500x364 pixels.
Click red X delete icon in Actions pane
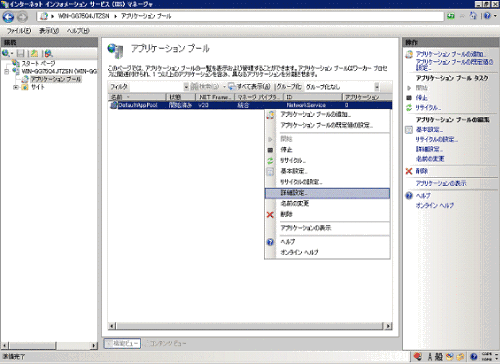click(409, 171)
